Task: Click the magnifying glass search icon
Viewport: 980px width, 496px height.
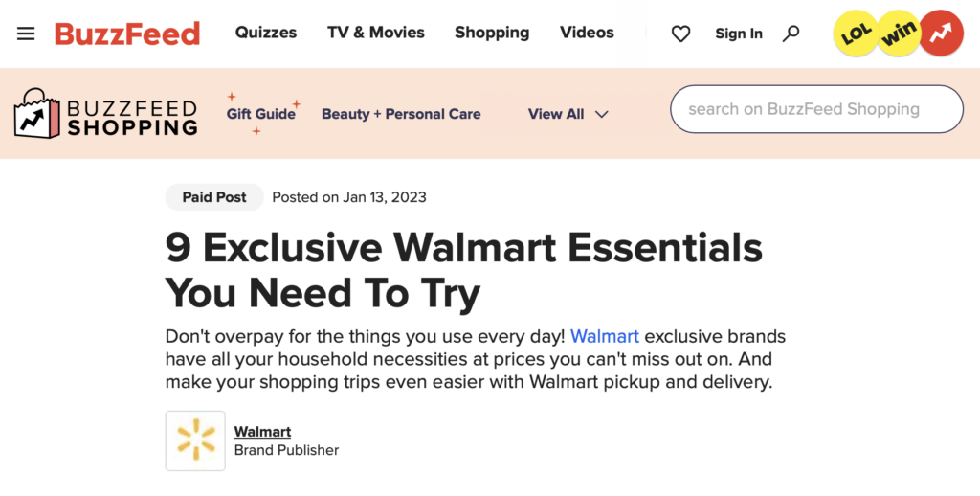Action: [x=791, y=34]
